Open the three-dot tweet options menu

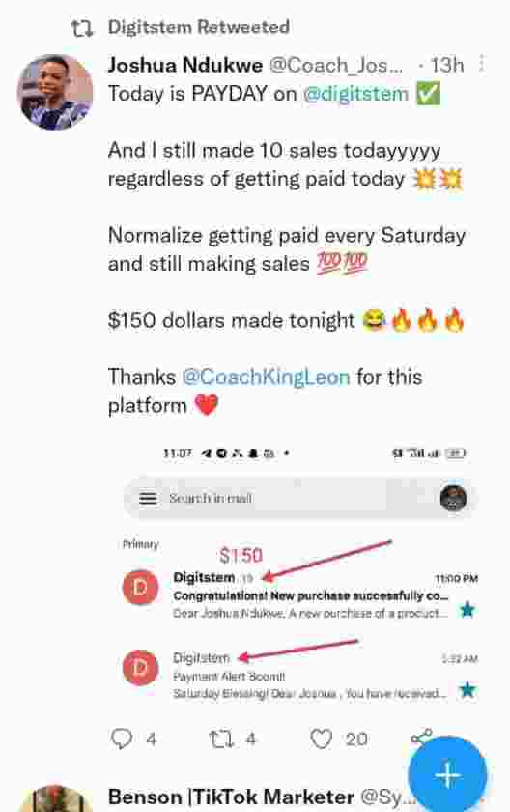pos(482,64)
